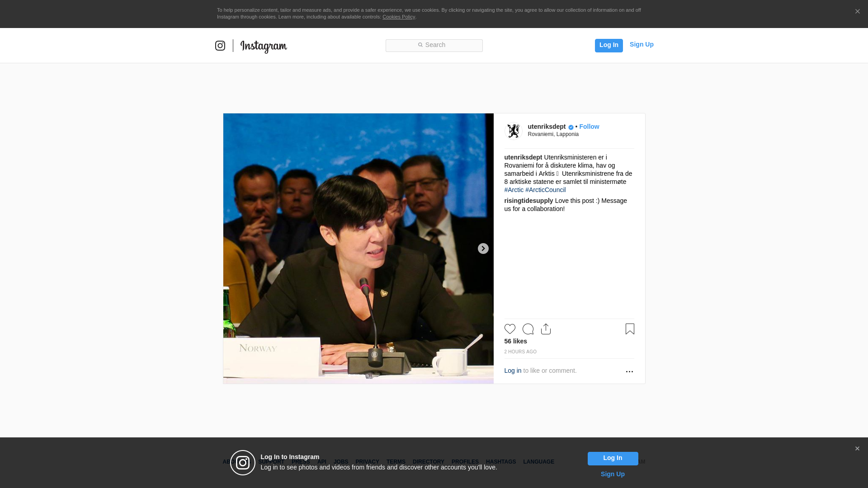Click Log in link to comment

[x=513, y=371]
